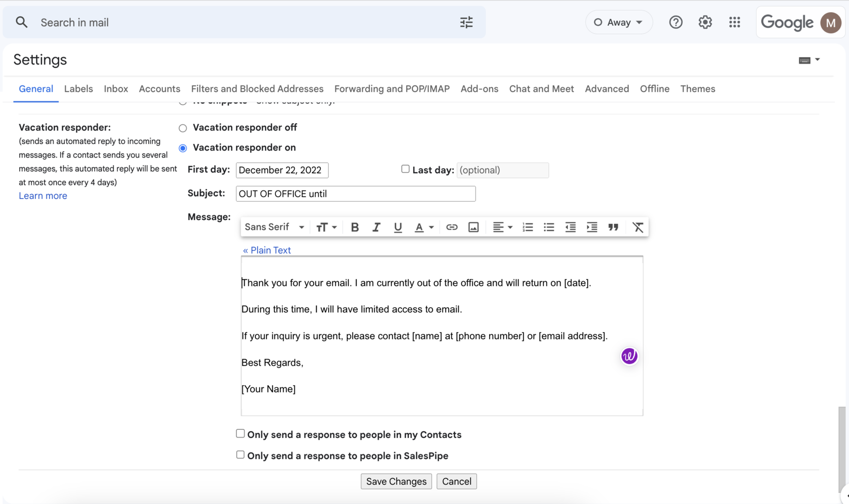
Task: Open the Away status dropdown
Action: tap(619, 22)
